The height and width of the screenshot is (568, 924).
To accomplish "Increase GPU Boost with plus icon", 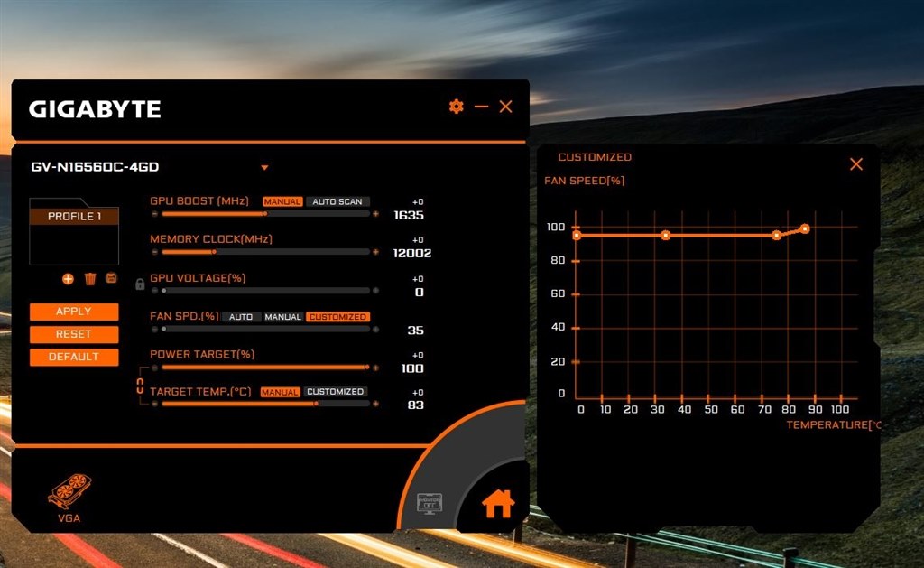I will click(x=375, y=214).
